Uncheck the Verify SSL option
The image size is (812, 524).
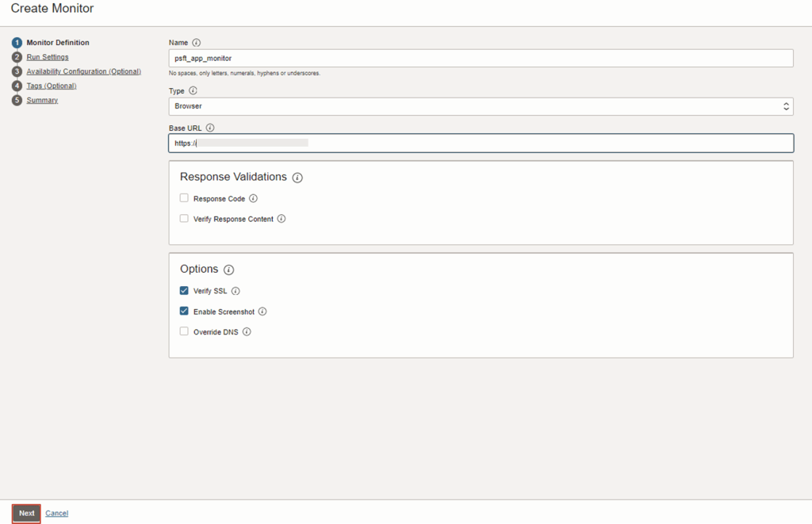(x=184, y=291)
